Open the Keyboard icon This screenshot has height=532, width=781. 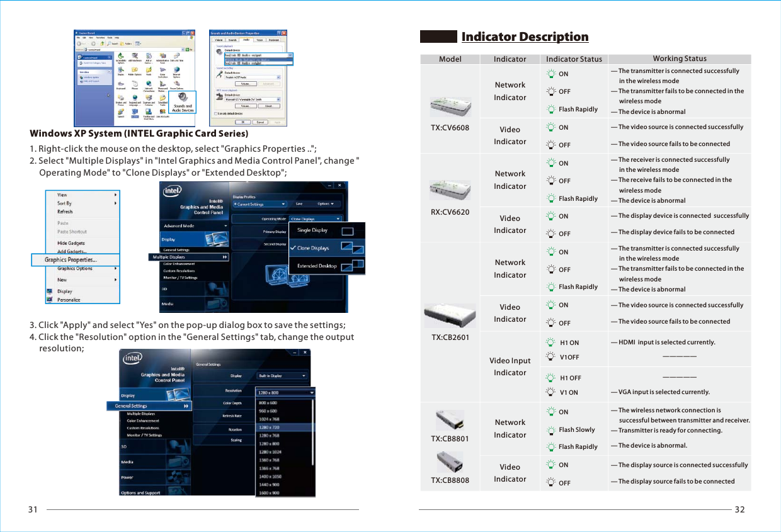pyautogui.click(x=120, y=85)
